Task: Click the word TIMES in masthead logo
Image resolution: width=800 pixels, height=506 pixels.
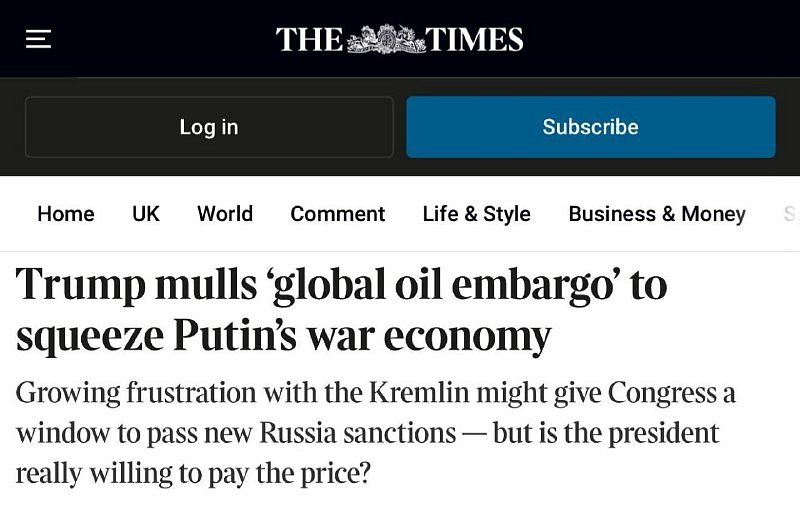Action: point(474,40)
